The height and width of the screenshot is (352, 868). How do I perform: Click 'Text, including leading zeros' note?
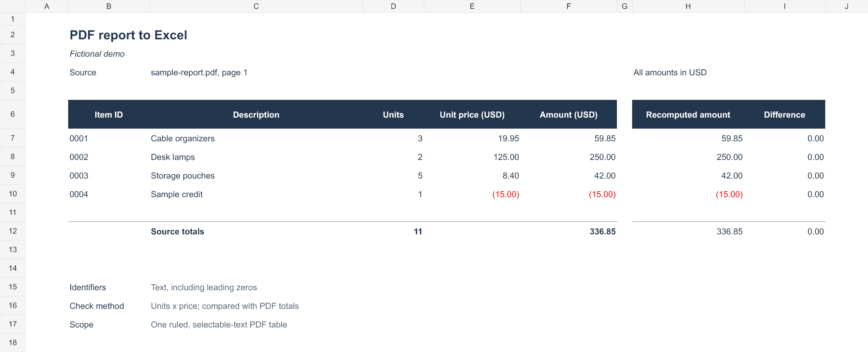pyautogui.click(x=204, y=287)
